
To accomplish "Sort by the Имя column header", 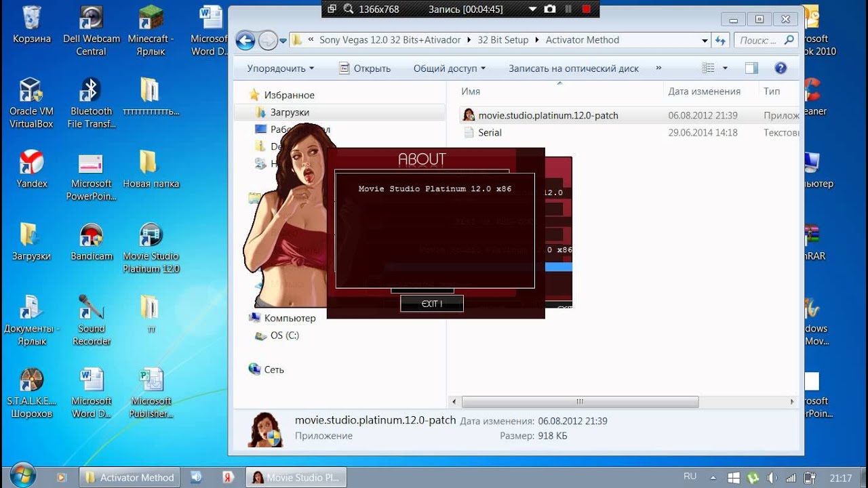I will pyautogui.click(x=471, y=91).
